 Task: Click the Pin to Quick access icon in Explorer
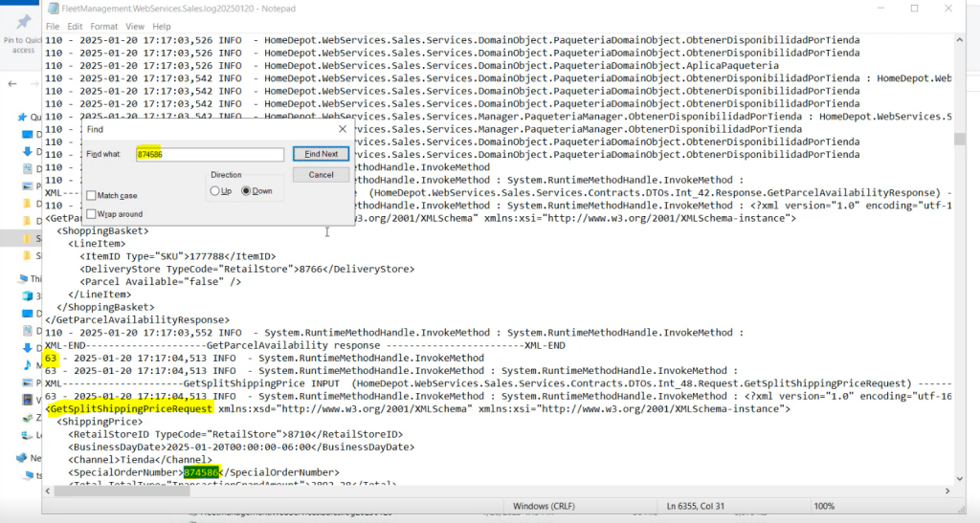pyautogui.click(x=24, y=22)
